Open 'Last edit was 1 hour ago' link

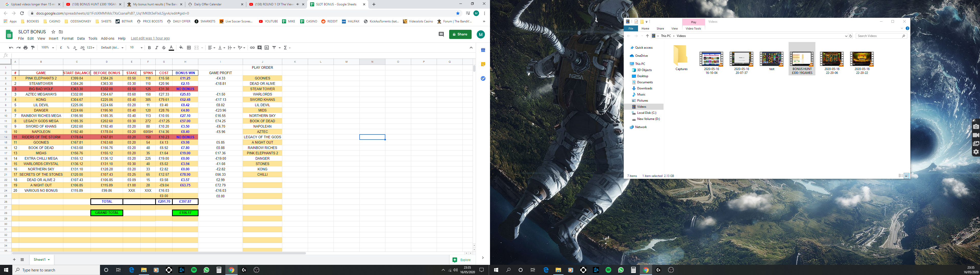pyautogui.click(x=150, y=38)
